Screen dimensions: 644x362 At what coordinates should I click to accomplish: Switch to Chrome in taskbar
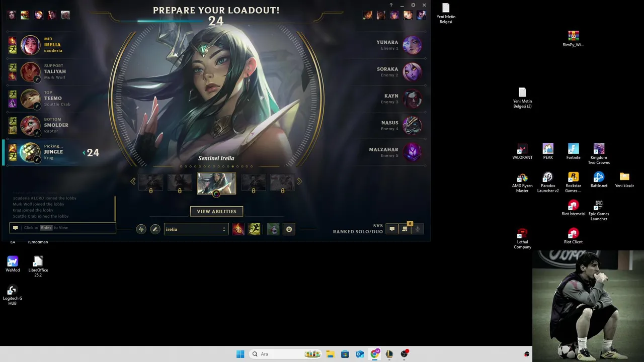(374, 354)
